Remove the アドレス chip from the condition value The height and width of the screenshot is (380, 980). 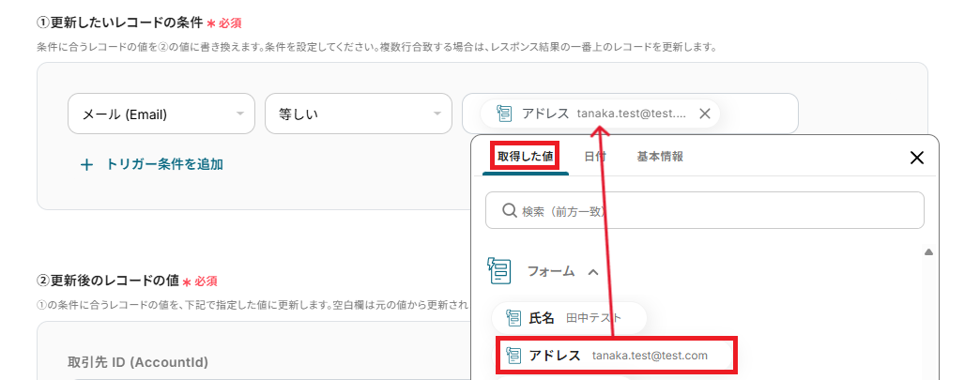pos(704,114)
